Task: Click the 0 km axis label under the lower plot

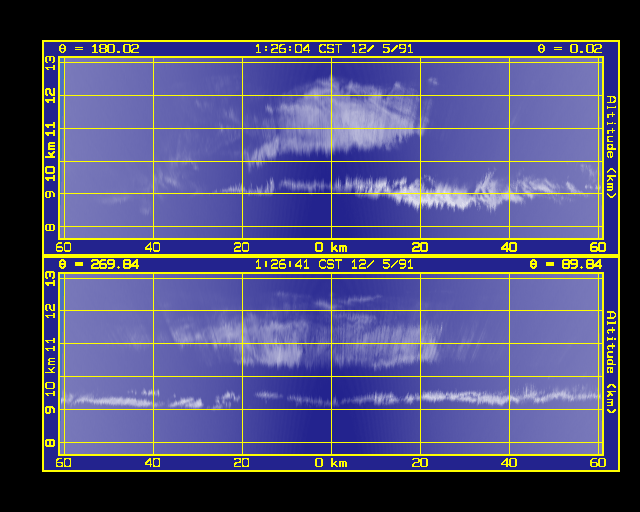Action: 331,463
